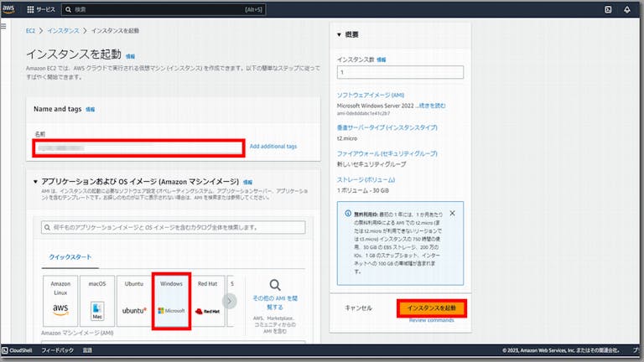Viewport: 644px width, 362px height.
Task: Click the info icon in free tier box
Action: pyautogui.click(x=348, y=214)
